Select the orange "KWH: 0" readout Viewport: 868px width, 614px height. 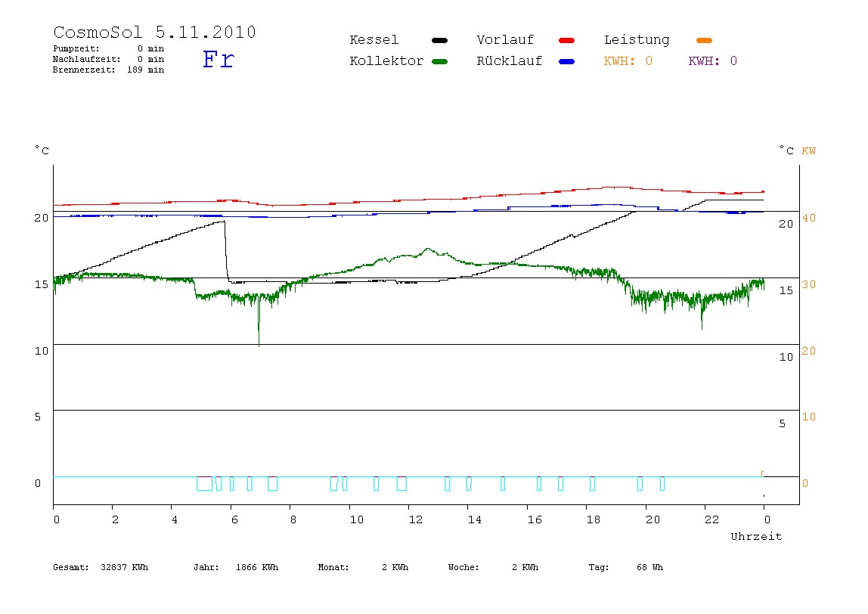628,61
